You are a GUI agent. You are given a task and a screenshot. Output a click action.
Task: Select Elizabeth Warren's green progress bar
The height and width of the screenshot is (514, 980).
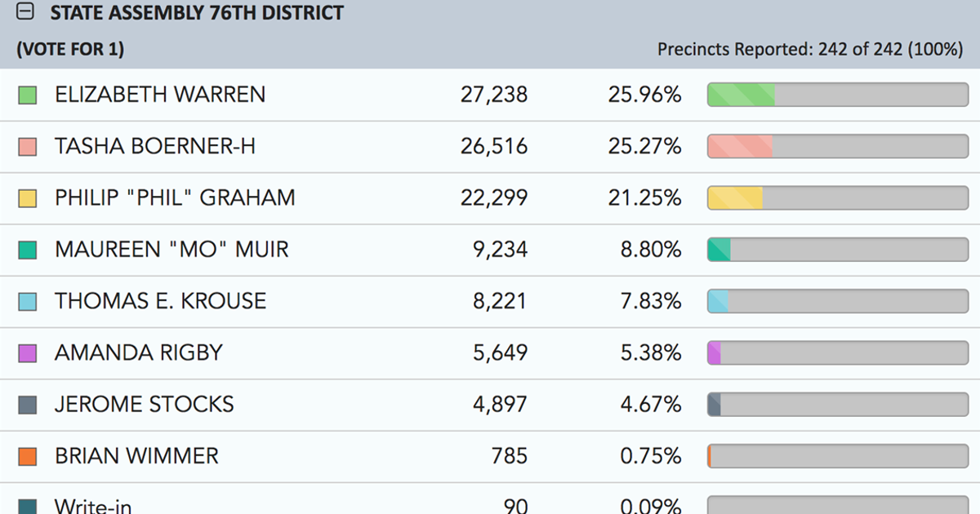tap(837, 95)
